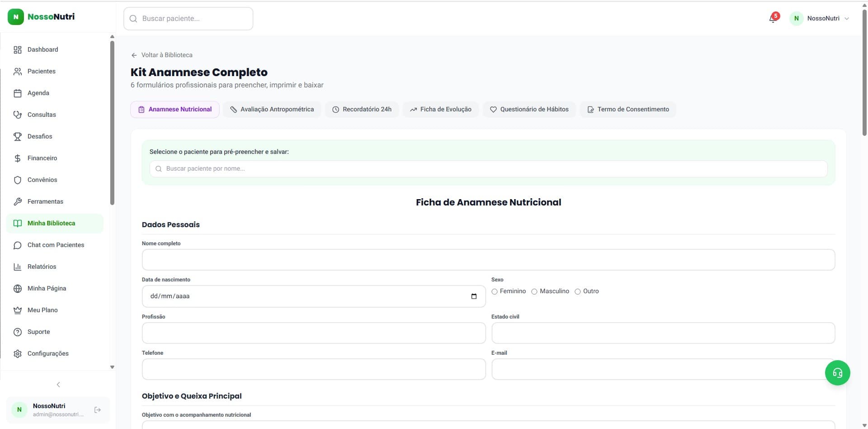Open Financeiro menu entry

click(55, 158)
